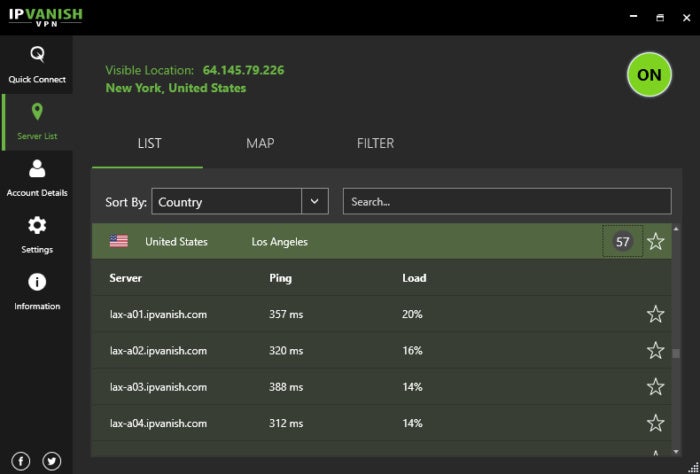This screenshot has height=474, width=700.
Task: Click the United States flag icon
Action: click(119, 241)
